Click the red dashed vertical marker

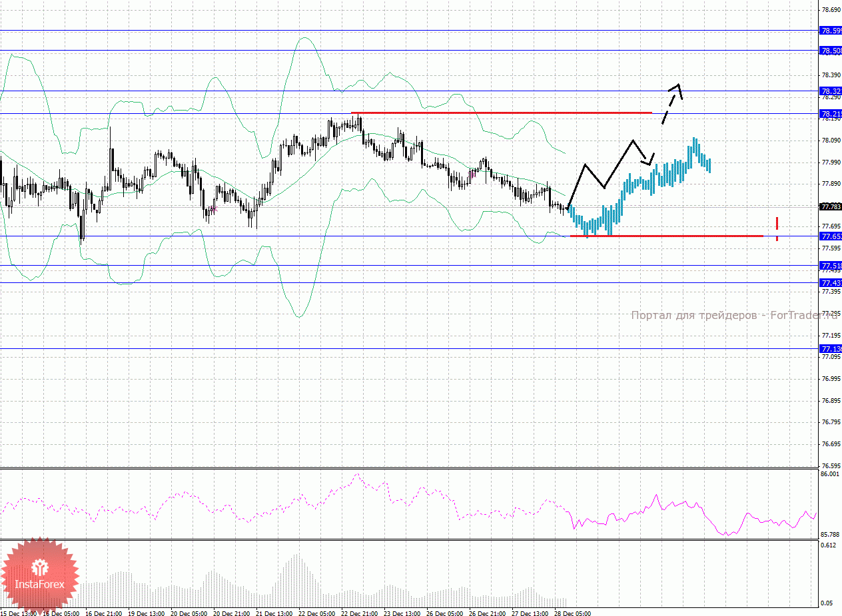point(777,228)
